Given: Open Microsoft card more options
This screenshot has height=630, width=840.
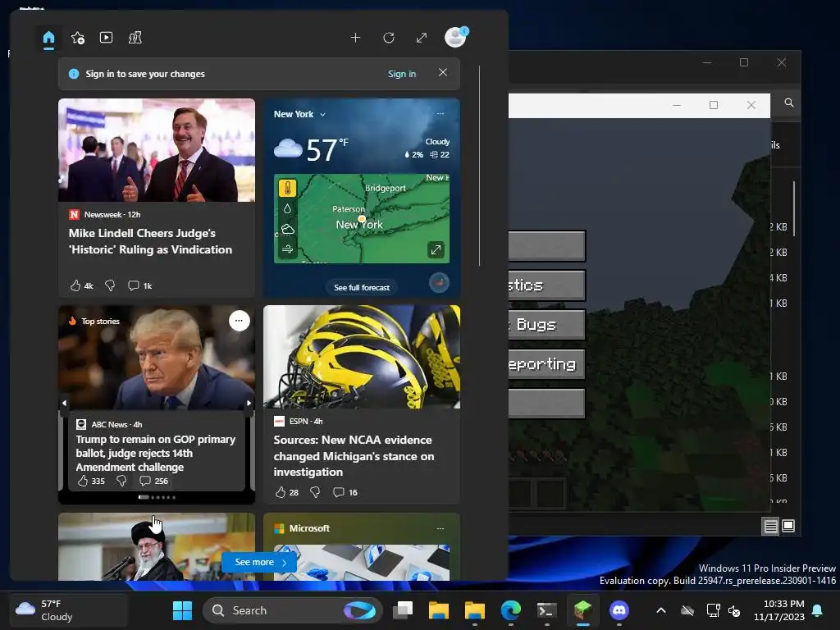Looking at the screenshot, I should [441, 528].
